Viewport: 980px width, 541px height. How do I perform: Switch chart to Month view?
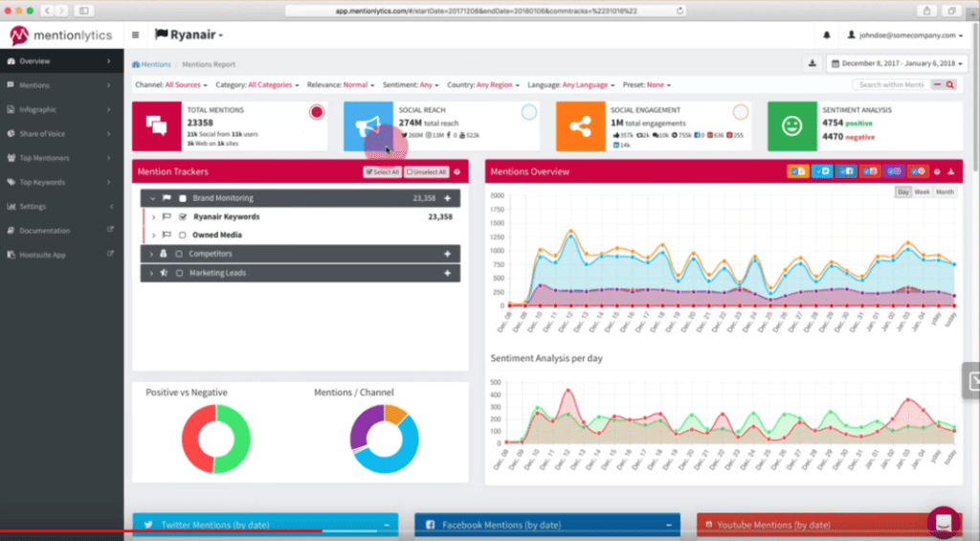(x=945, y=192)
